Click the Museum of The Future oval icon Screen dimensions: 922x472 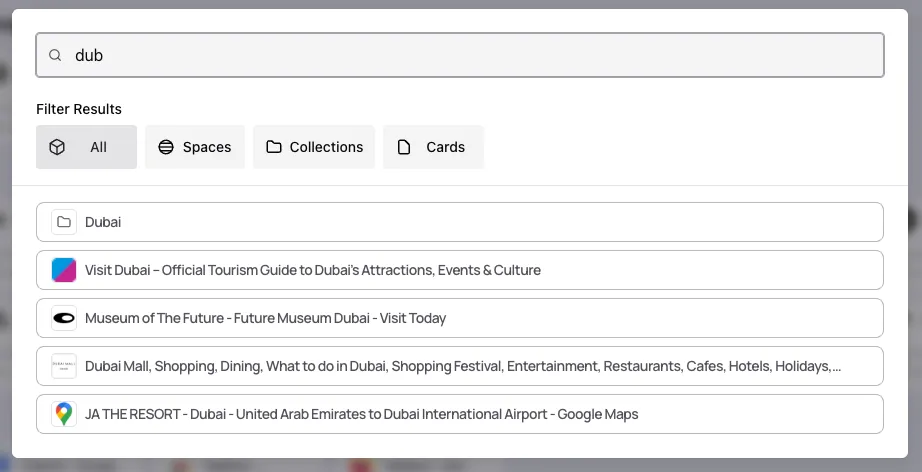64,318
